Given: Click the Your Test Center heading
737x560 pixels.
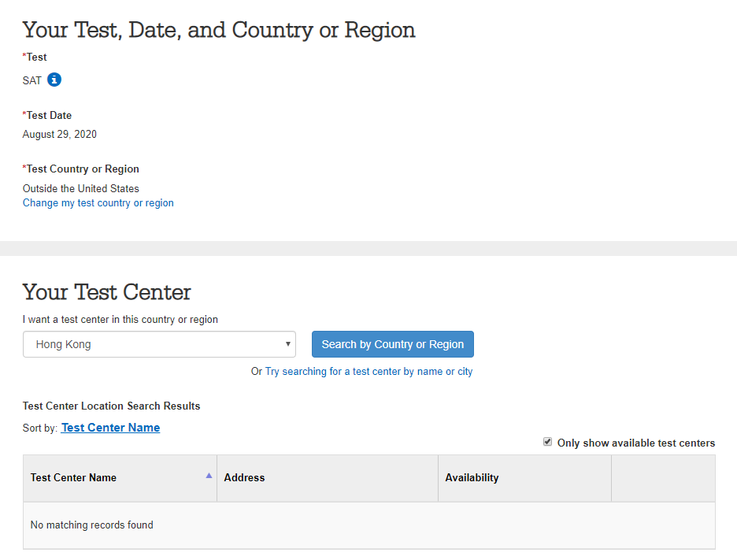Looking at the screenshot, I should click(x=107, y=292).
